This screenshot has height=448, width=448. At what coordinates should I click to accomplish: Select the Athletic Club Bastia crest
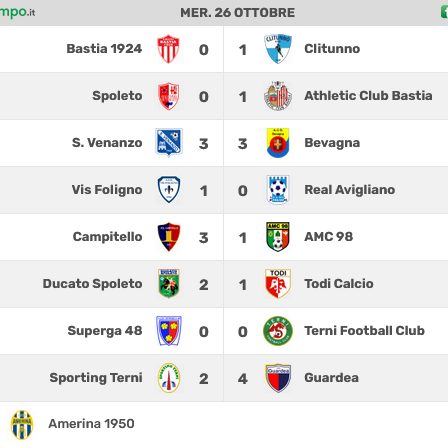tap(278, 96)
